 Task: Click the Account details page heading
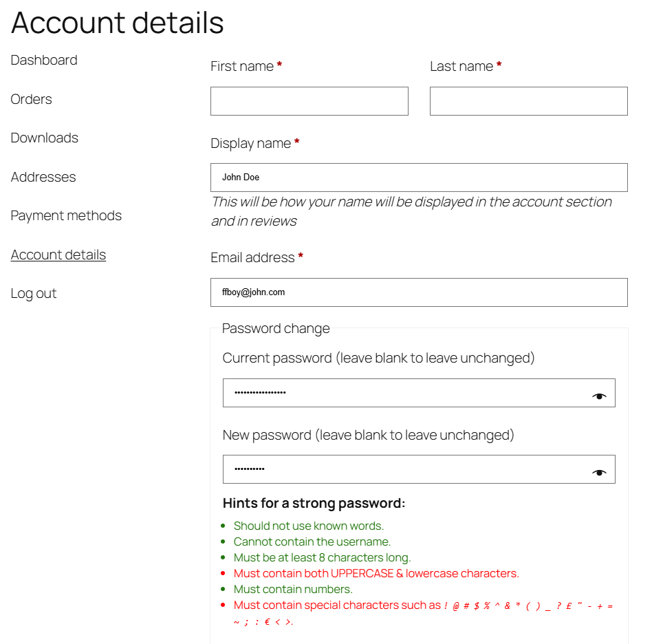(117, 23)
